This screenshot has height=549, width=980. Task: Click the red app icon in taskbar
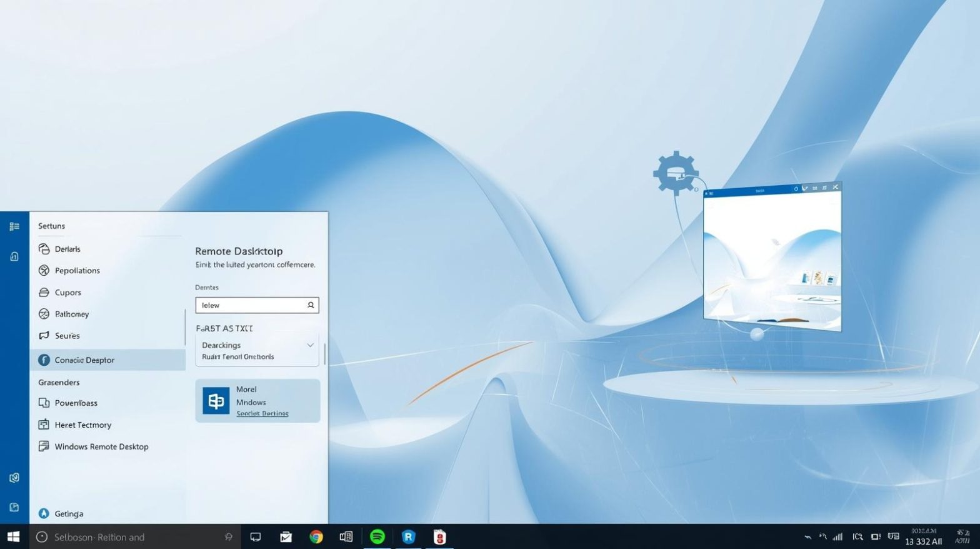[439, 536]
